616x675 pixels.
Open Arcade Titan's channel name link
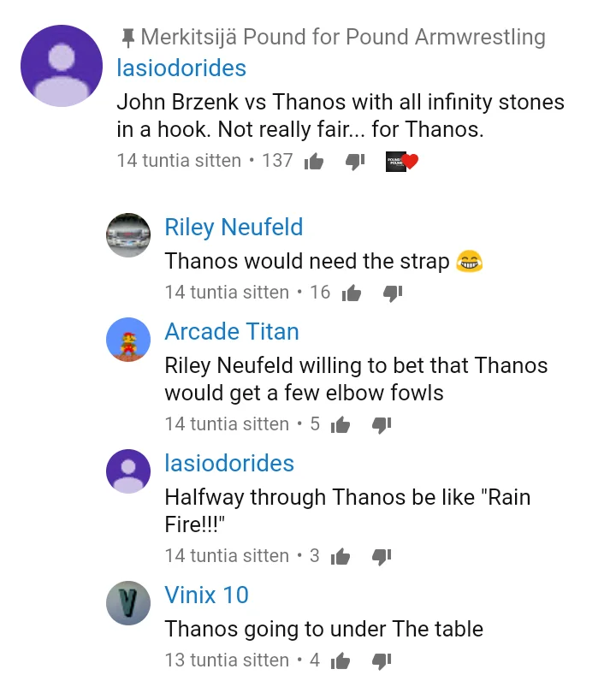[231, 331]
